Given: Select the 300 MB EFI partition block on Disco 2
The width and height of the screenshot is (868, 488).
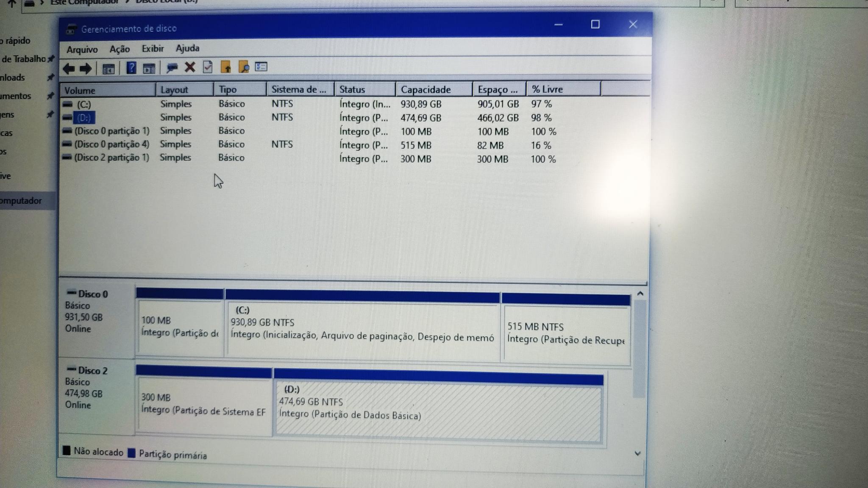Looking at the screenshot, I should [204, 400].
